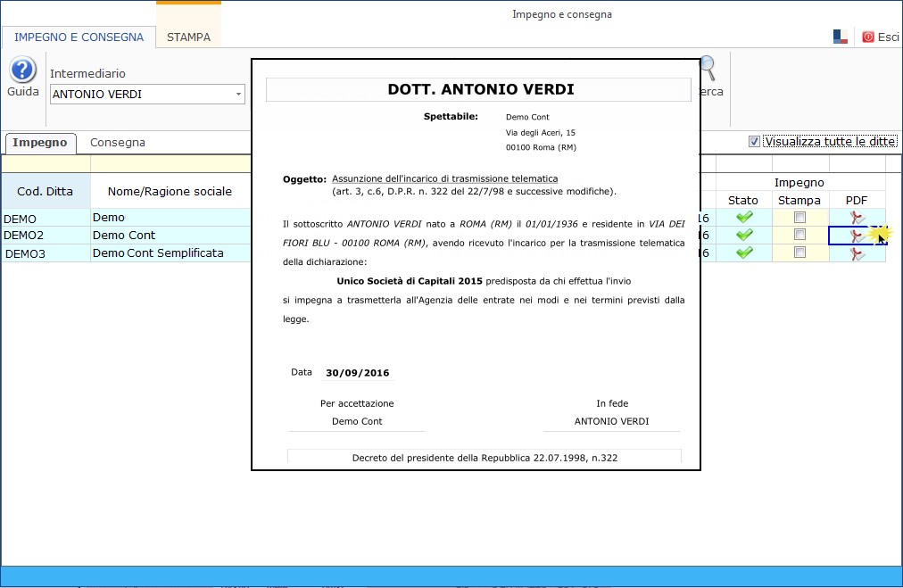Select the Impegno sub-tab
Image resolution: width=903 pixels, height=588 pixels.
point(40,143)
